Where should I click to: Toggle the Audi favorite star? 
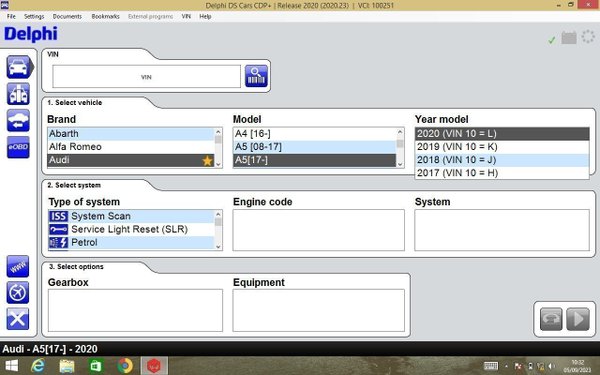207,161
